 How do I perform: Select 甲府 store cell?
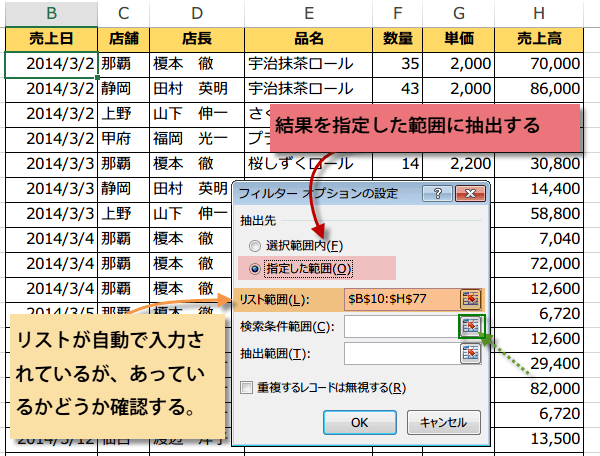(124, 139)
